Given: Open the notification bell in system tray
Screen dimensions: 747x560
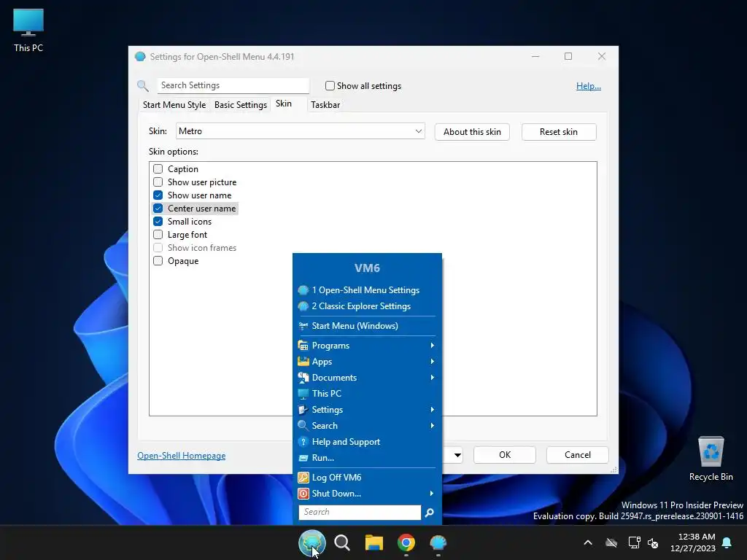Looking at the screenshot, I should click(727, 542).
